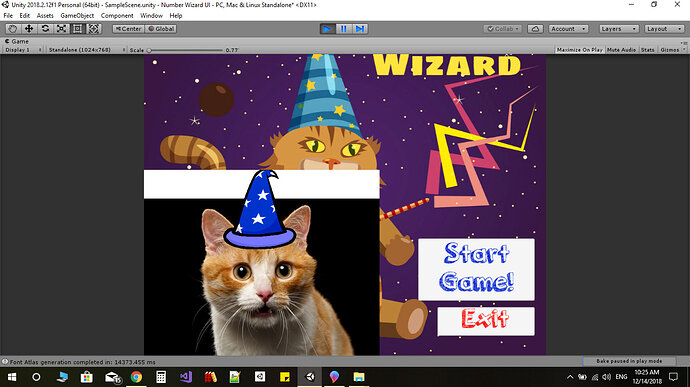Viewport: 690px width, 387px height.
Task: Select the Rotate tool
Action: (x=45, y=29)
